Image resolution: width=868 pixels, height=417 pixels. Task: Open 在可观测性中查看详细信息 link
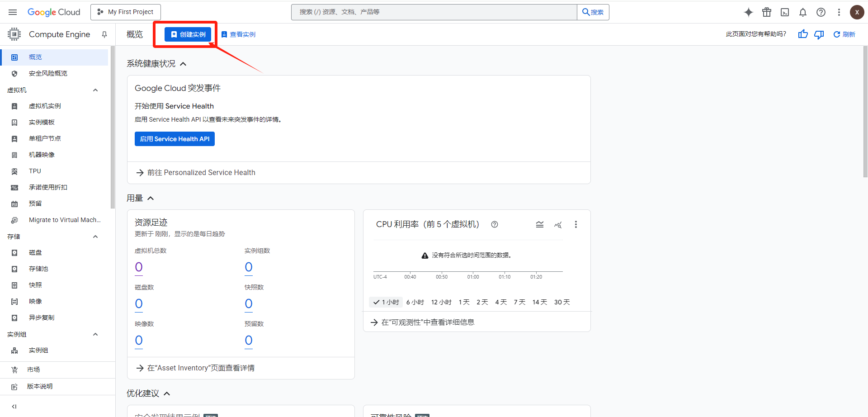pos(422,322)
